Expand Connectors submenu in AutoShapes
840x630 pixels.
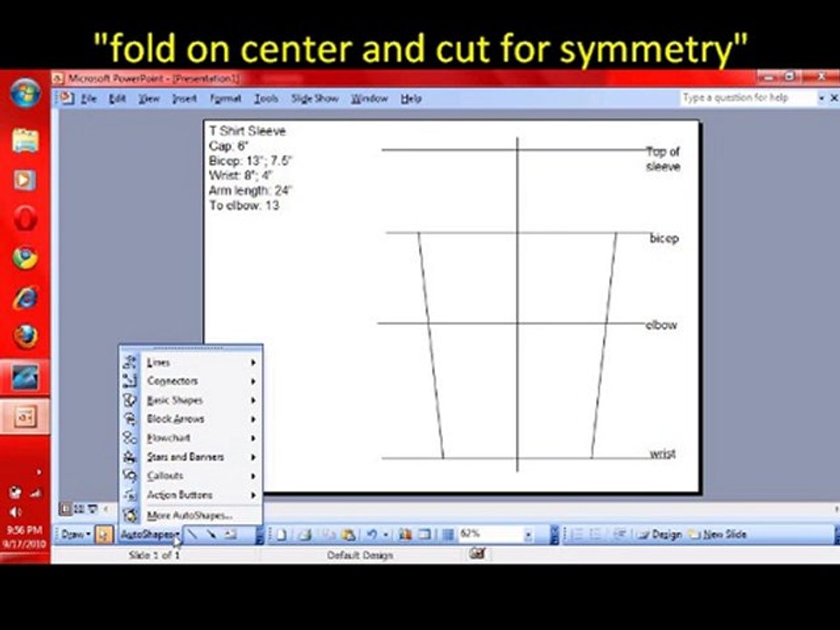coord(191,381)
